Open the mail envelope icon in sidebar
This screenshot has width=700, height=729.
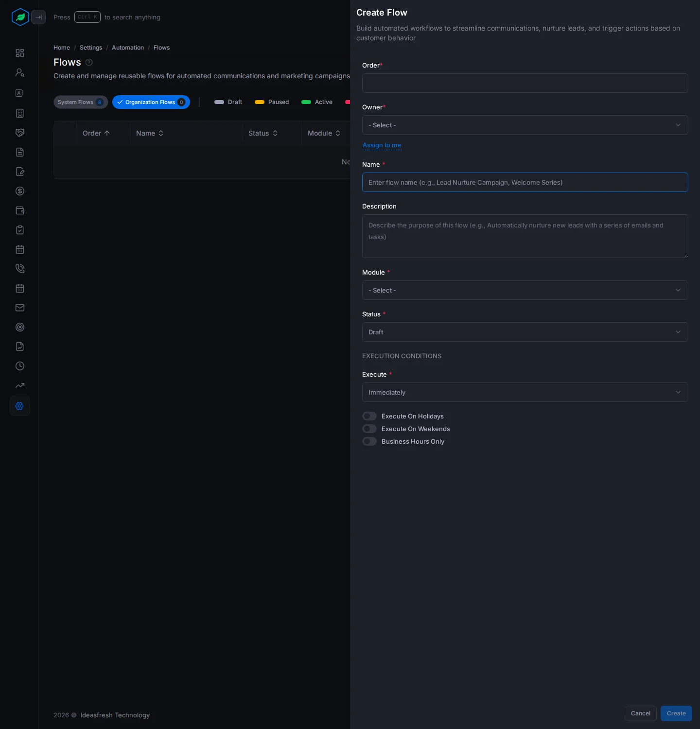tap(20, 308)
